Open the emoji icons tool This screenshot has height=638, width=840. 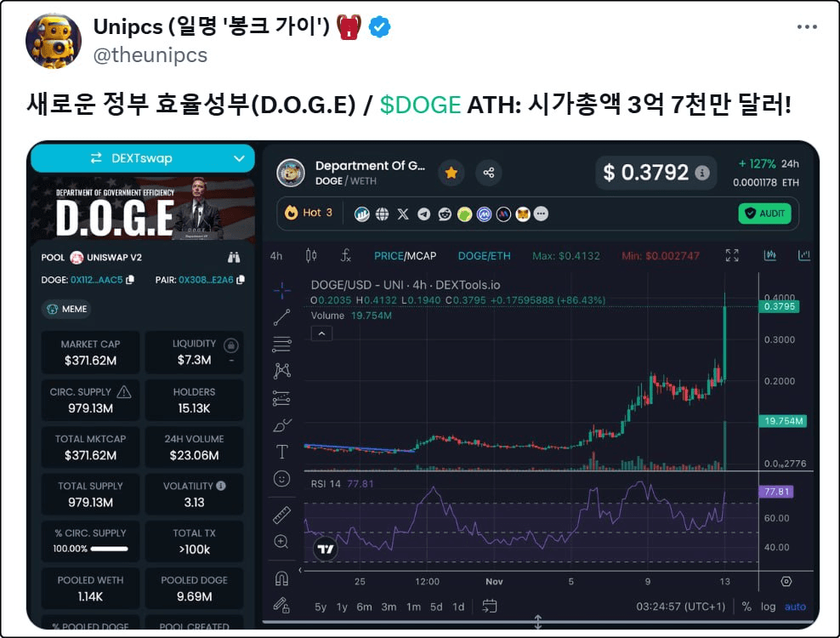click(281, 479)
